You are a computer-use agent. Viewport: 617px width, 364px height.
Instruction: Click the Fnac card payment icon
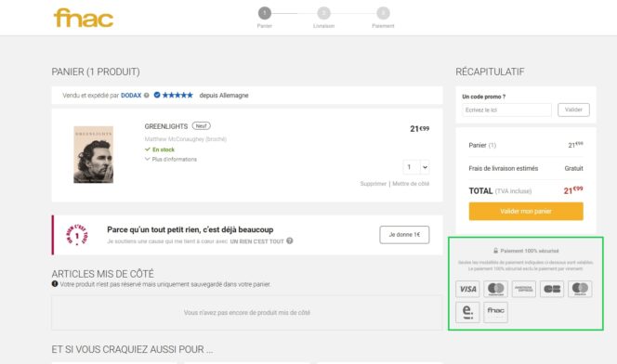click(496, 312)
